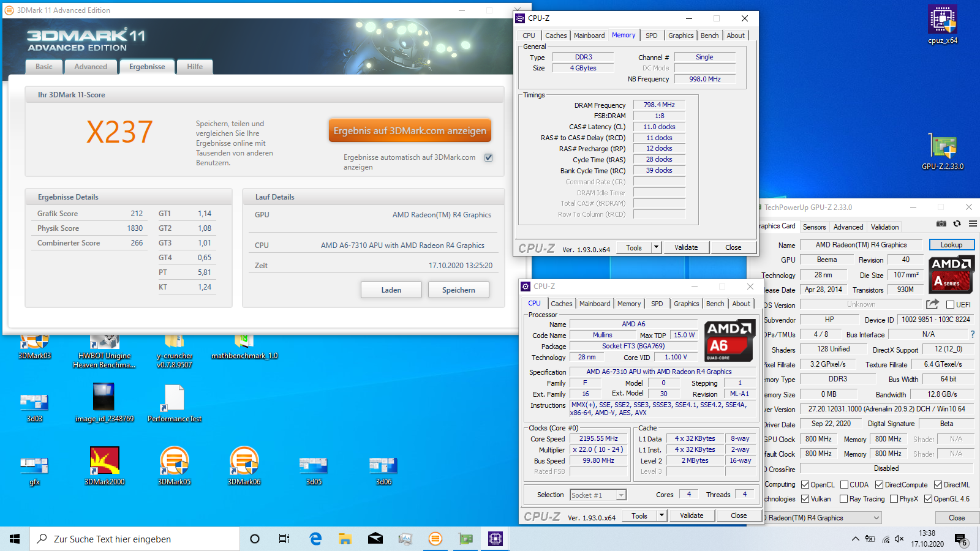Launch 3DMark05 desktop shortcut

175,465
